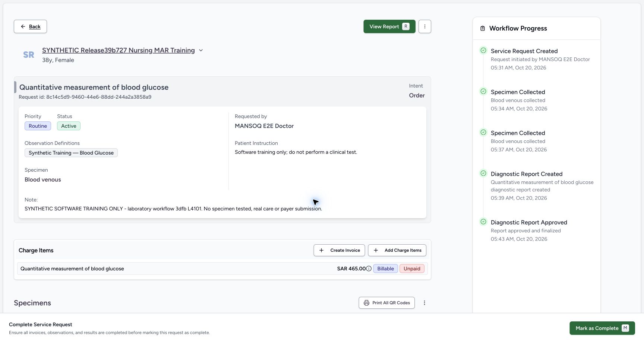The image size is (644, 343).
Task: Click the R shortcut key badge on View Report
Action: [x=406, y=26]
